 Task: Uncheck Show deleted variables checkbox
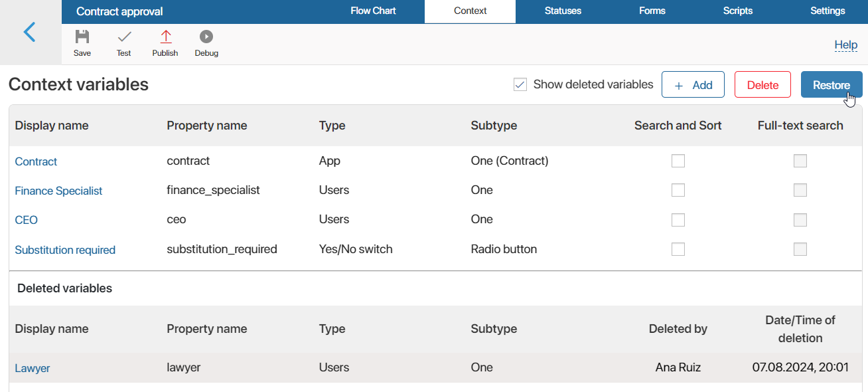[520, 84]
